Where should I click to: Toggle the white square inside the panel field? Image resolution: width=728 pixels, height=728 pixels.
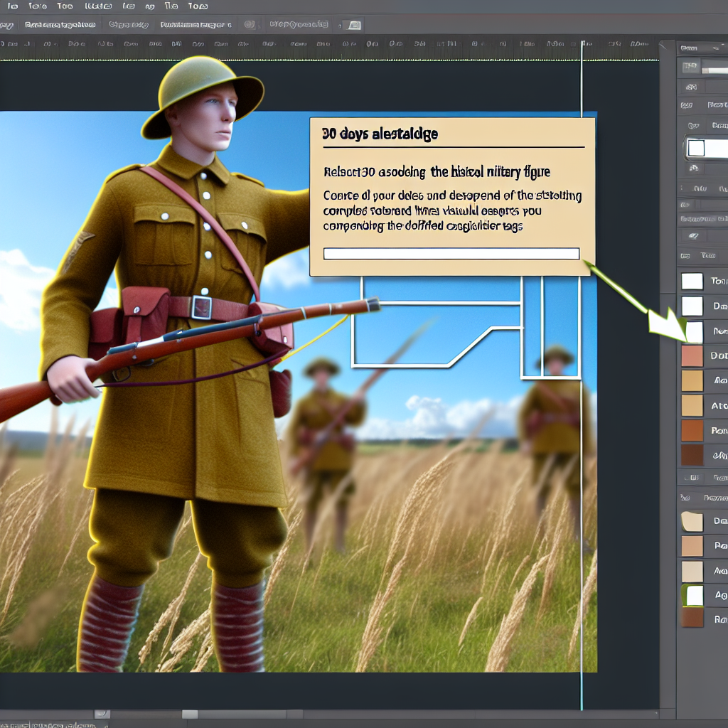pos(696,148)
